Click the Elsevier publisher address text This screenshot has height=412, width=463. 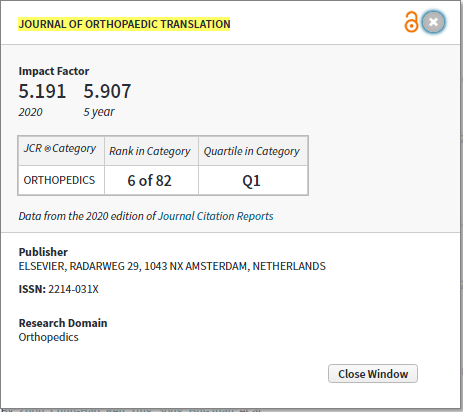(172, 266)
